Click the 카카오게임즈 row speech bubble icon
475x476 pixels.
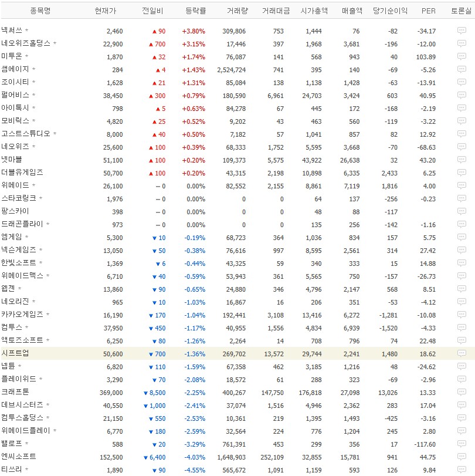tap(462, 315)
